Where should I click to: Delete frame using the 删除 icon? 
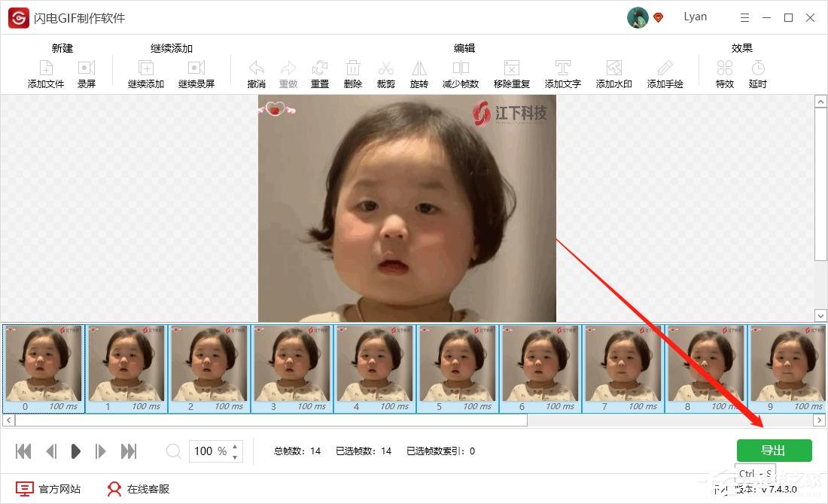point(353,72)
